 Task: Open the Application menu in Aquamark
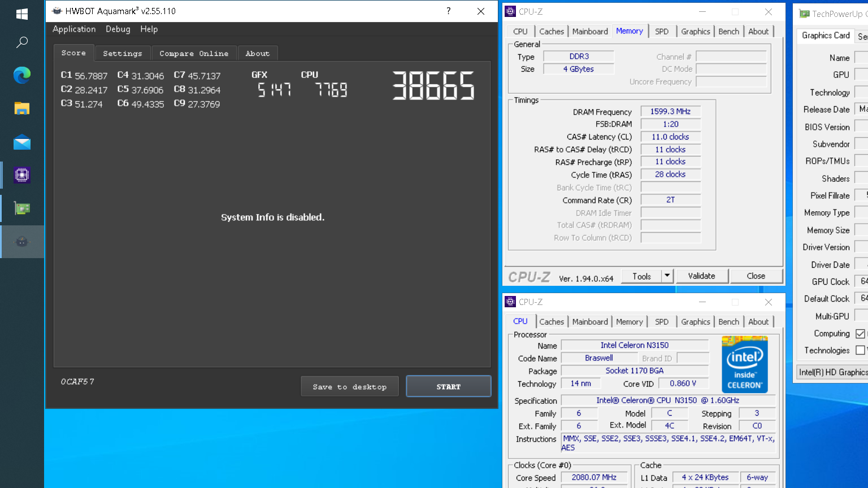(x=74, y=29)
